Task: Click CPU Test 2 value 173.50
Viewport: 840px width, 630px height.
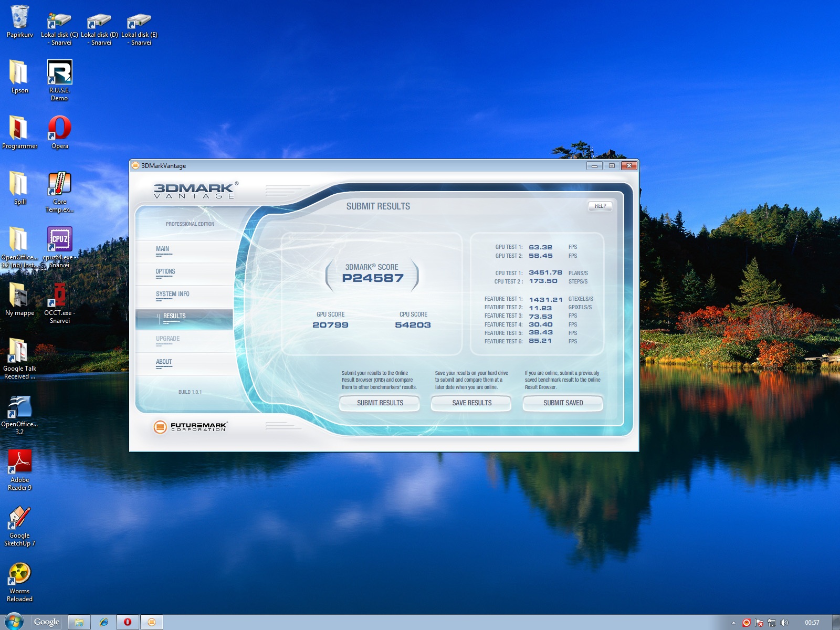Action: (x=543, y=281)
